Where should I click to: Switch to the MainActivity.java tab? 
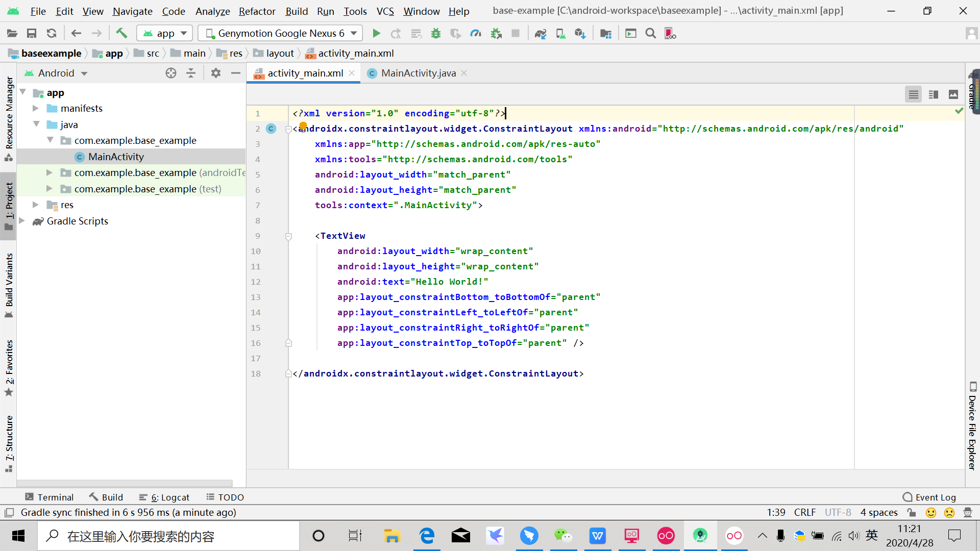point(418,73)
